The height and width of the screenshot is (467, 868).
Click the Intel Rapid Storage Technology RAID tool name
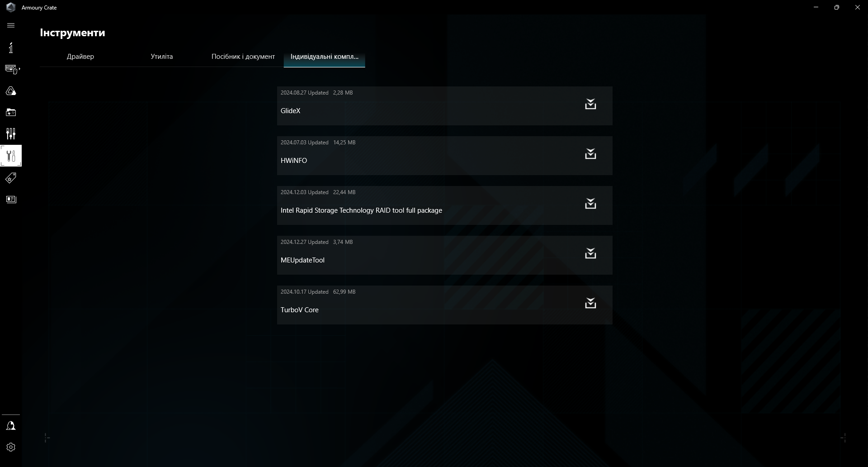coord(361,210)
